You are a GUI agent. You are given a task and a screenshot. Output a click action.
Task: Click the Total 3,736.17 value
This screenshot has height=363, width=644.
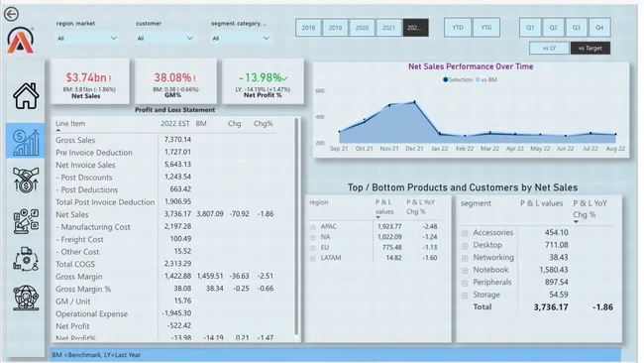[x=551, y=307]
